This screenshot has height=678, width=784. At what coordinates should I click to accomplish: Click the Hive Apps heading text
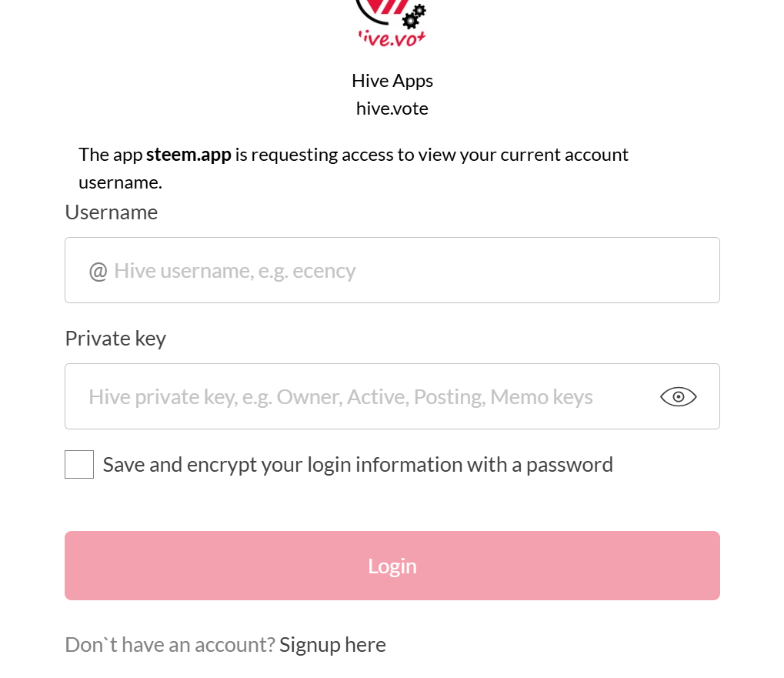[x=392, y=81]
